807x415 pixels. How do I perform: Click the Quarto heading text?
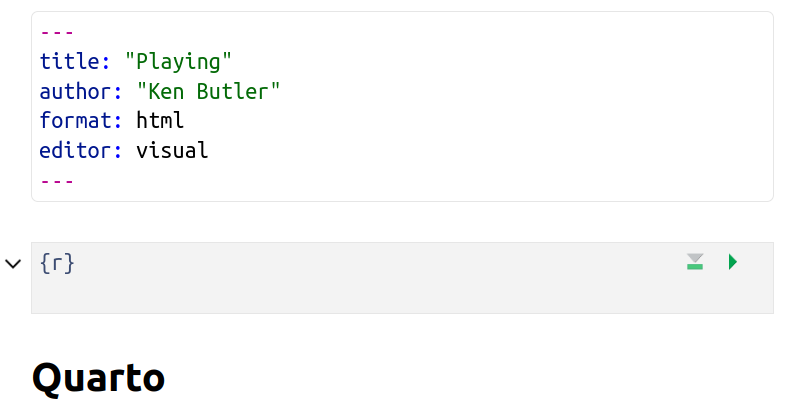[x=98, y=378]
